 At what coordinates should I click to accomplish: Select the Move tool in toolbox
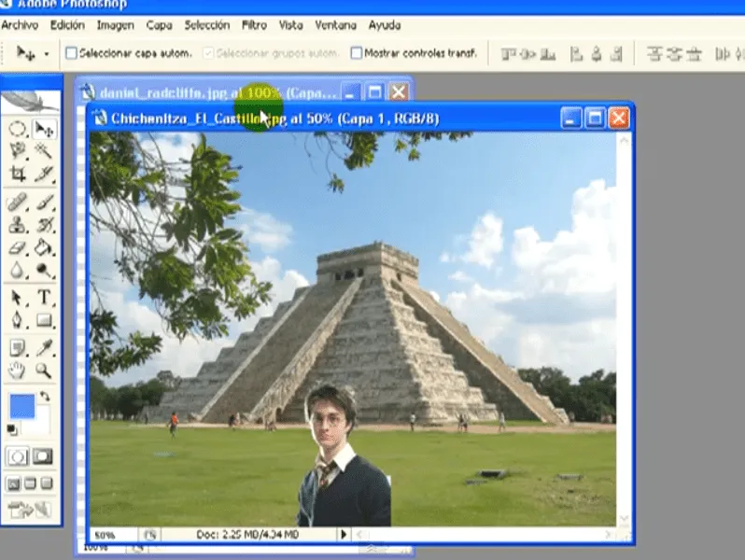(44, 129)
